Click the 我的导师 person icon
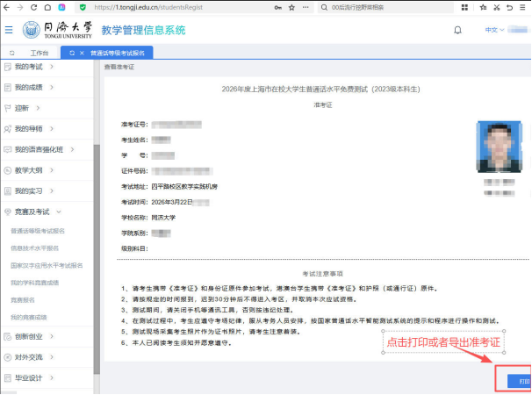532x395 pixels. (8, 129)
